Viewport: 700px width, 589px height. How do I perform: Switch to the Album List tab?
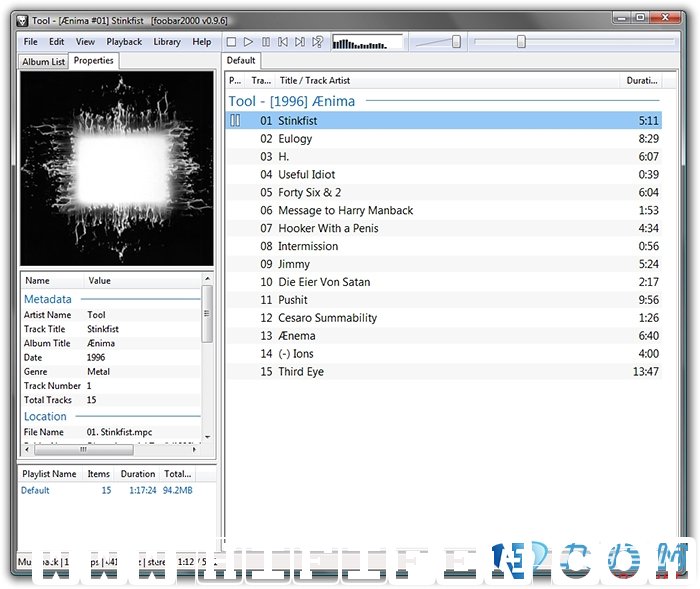(x=43, y=62)
